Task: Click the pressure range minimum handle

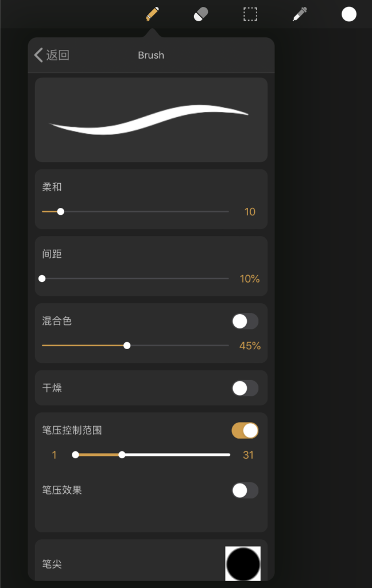Action: 75,455
